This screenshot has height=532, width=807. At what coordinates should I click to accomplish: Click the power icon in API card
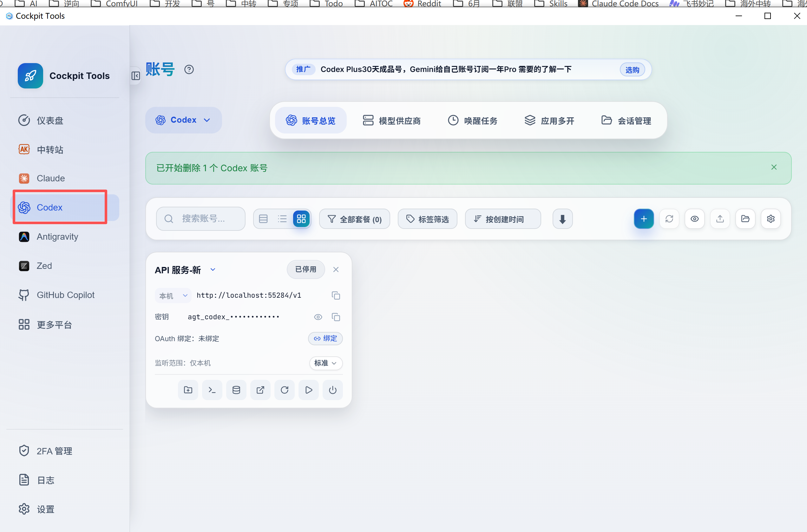pos(333,390)
